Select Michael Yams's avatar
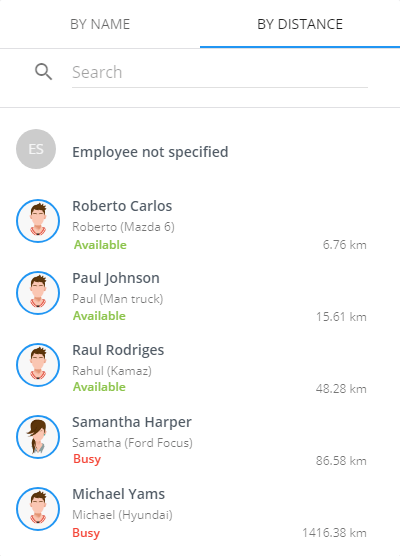This screenshot has height=556, width=400. click(38, 509)
